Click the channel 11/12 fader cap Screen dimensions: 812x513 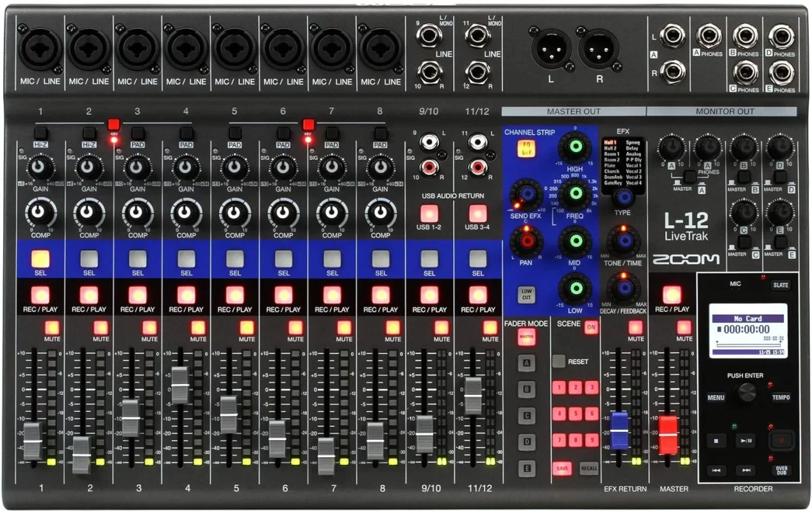(x=473, y=396)
